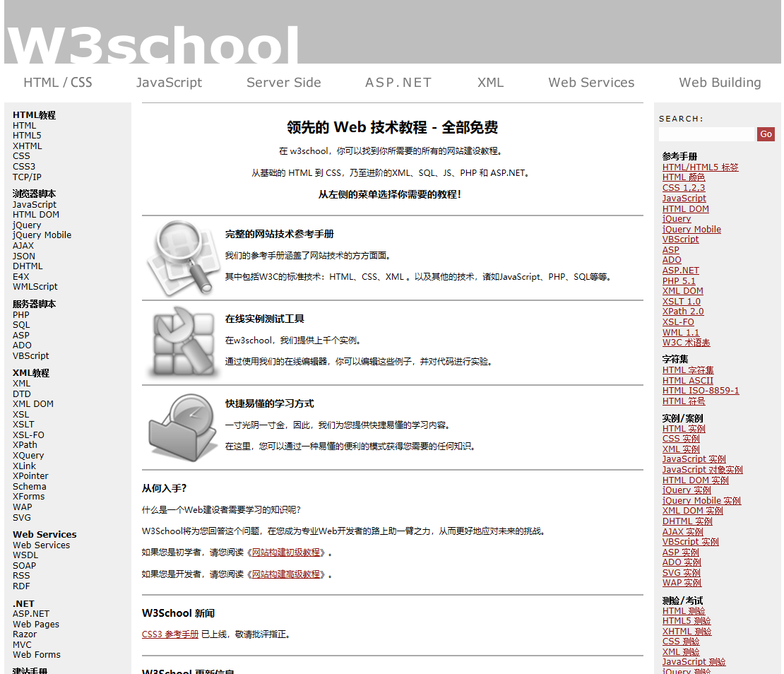Select AJAX in the left sidebar
784x674 pixels.
click(23, 245)
